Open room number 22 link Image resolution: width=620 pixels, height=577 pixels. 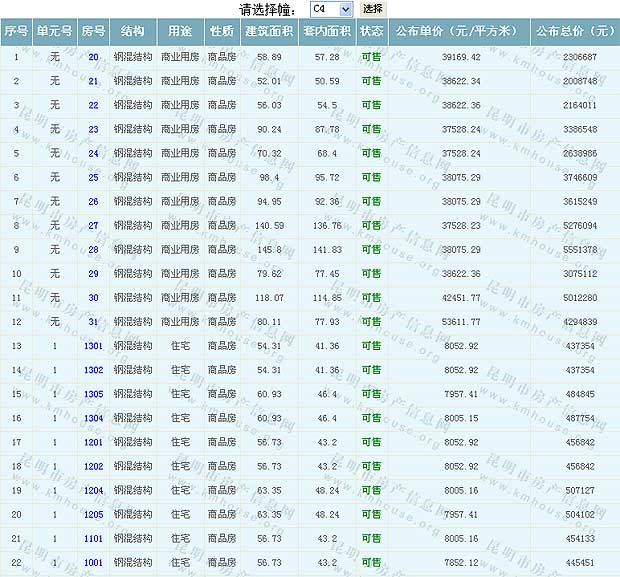pos(93,105)
